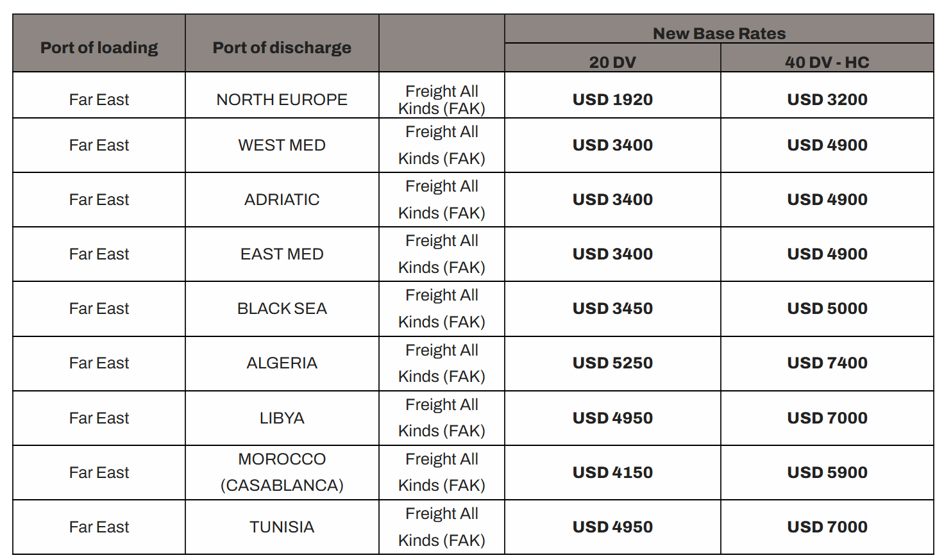Image resolution: width=944 pixels, height=560 pixels.
Task: Select the EAST MED port cell
Action: [x=282, y=254]
